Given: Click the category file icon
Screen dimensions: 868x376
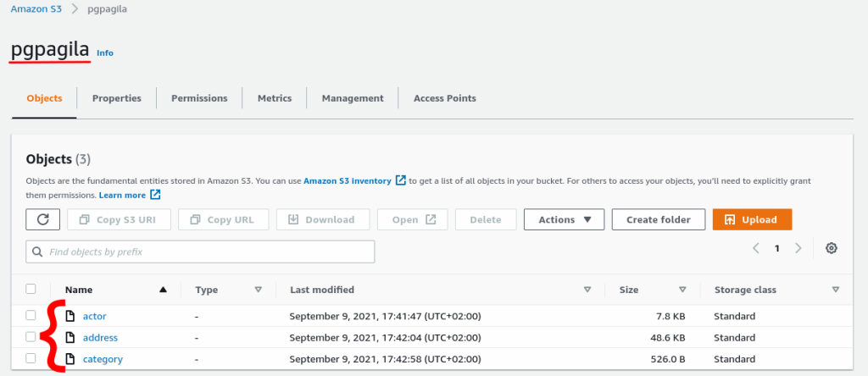Looking at the screenshot, I should pos(71,359).
